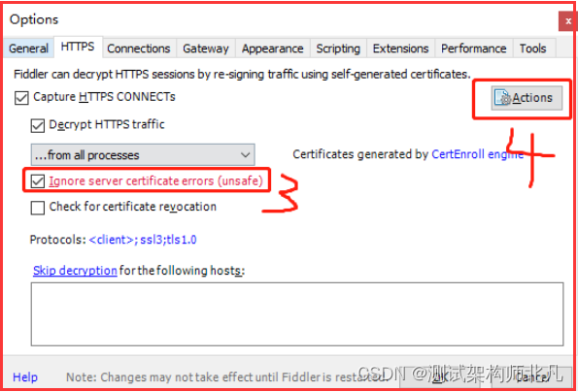This screenshot has width=578, height=392.
Task: Switch to the Tools tab
Action: coord(533,49)
